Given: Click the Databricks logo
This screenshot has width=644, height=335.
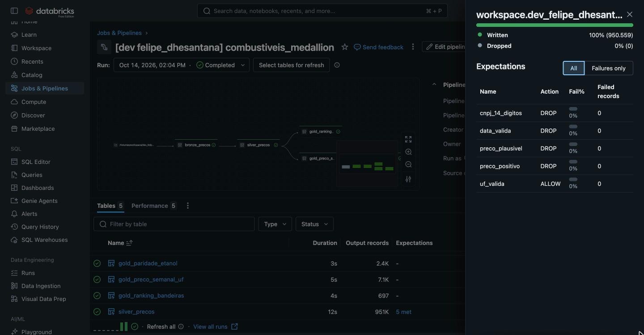Looking at the screenshot, I should [x=50, y=12].
